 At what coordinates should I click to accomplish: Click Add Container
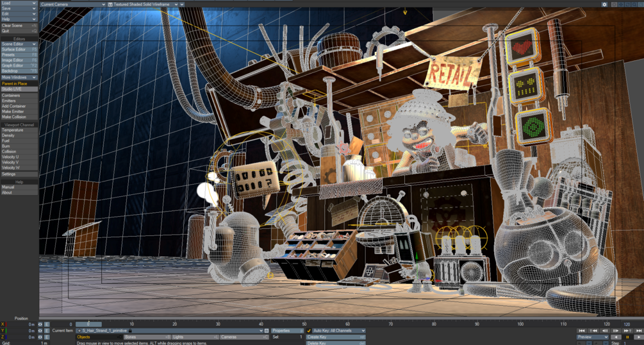19,106
